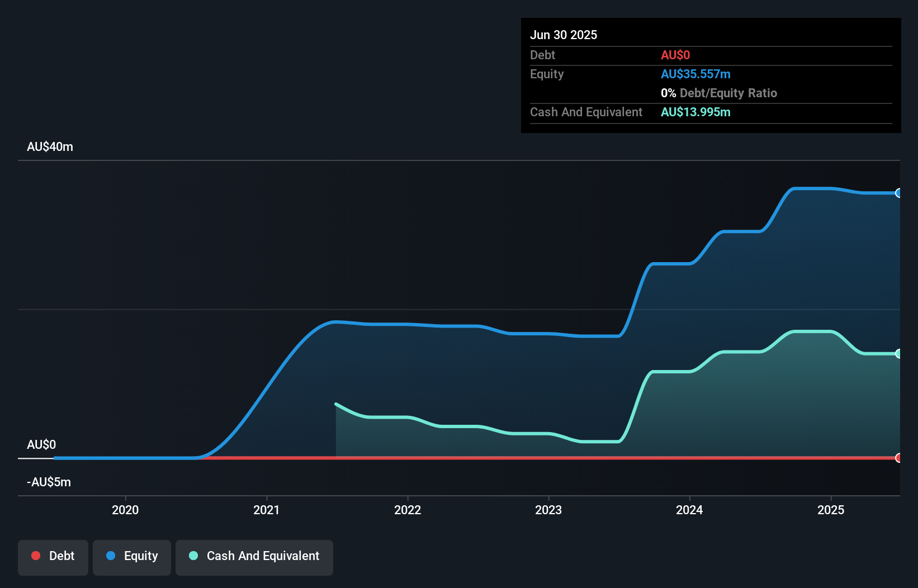Screen dimensions: 918x588
Task: Click the AU$35.557m equity value in tooltip
Action: [x=695, y=74]
